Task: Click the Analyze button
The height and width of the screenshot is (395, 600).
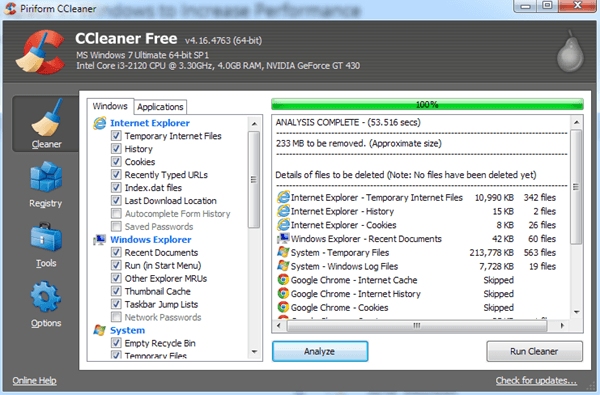Action: tap(320, 351)
